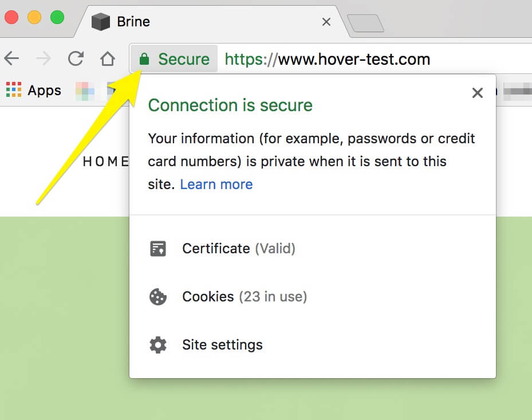
Task: Click the forward navigation arrow
Action: click(44, 58)
